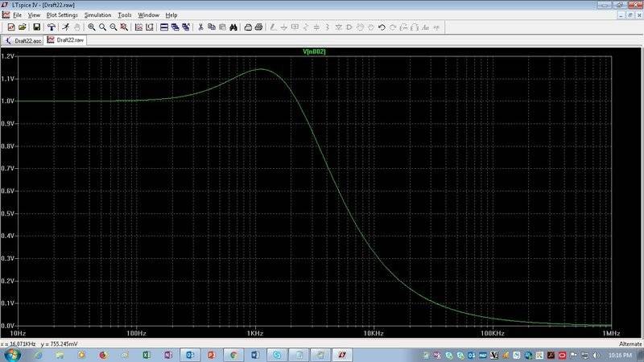Click the binoculars Find icon
Viewport: 644px width, 362px height.
point(233,27)
